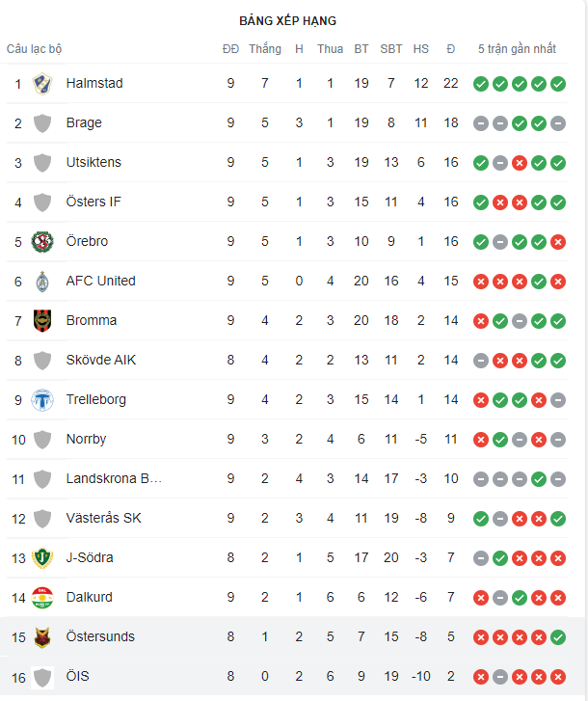Click the Örebro club crest icon
The height and width of the screenshot is (701, 588).
tap(42, 242)
